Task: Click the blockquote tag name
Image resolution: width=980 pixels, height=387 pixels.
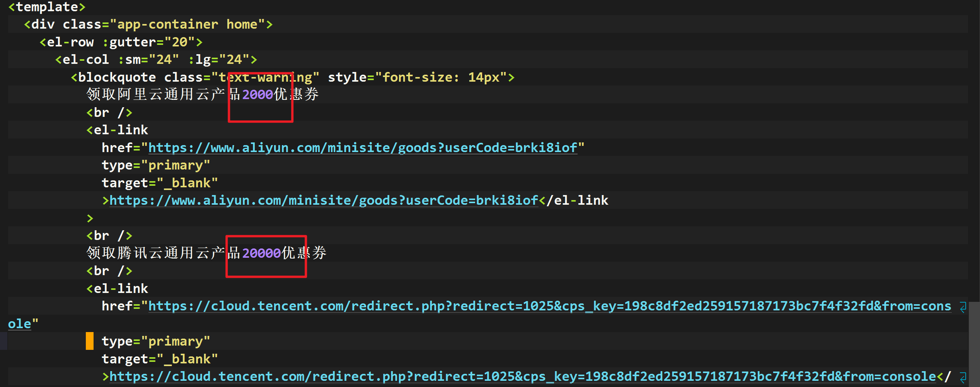Action: tap(117, 77)
